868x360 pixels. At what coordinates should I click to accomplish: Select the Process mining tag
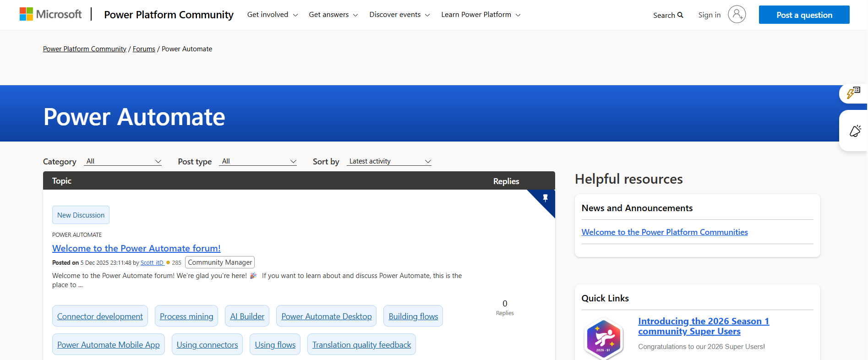(x=186, y=316)
